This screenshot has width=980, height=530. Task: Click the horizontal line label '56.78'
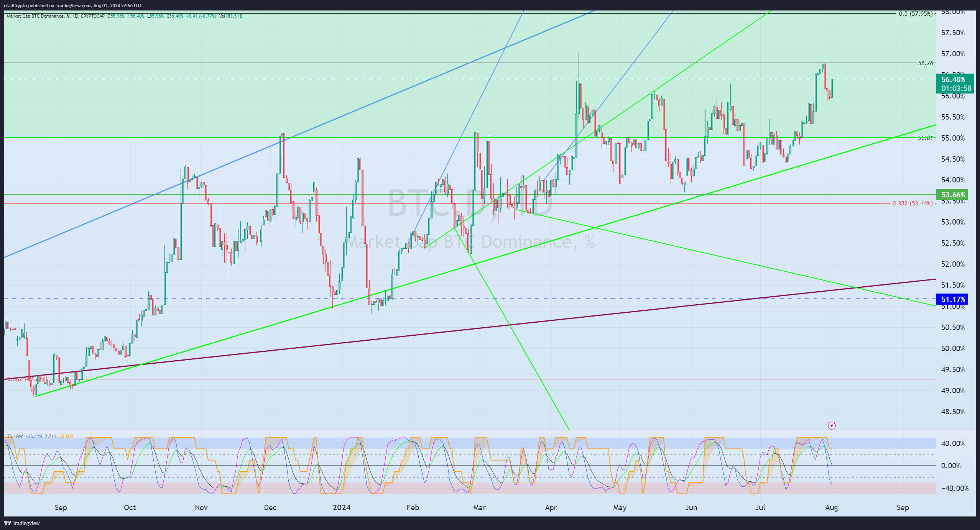[926, 63]
